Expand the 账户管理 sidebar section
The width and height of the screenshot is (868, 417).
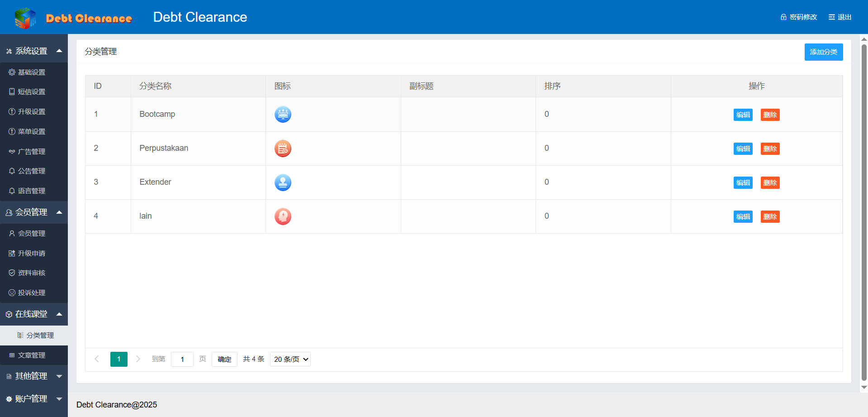[x=59, y=398]
